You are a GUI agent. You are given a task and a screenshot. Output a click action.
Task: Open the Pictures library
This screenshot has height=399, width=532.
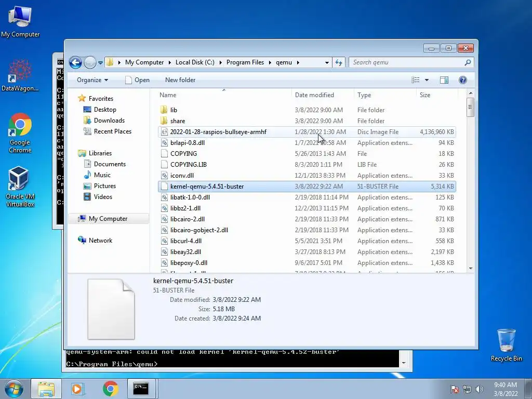pyautogui.click(x=105, y=186)
